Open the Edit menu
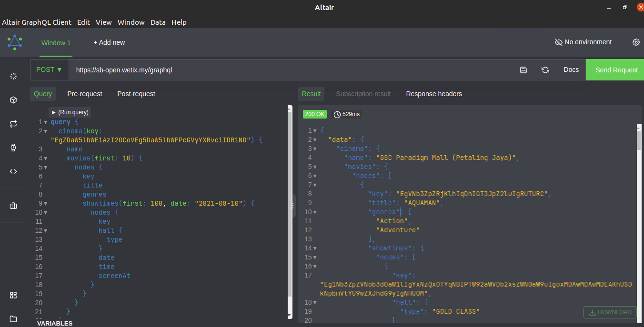644x327 pixels. pos(83,22)
